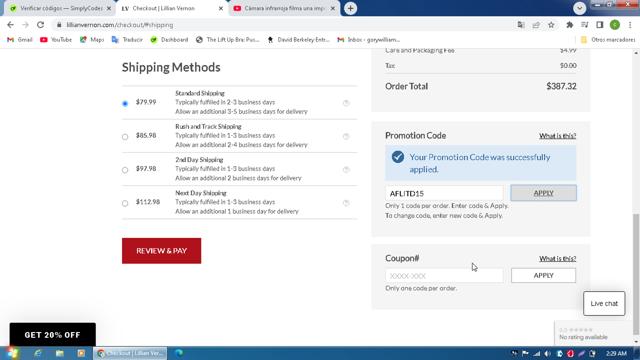
Task: Open Microsoft Edge from the taskbar
Action: pyautogui.click(x=179, y=353)
